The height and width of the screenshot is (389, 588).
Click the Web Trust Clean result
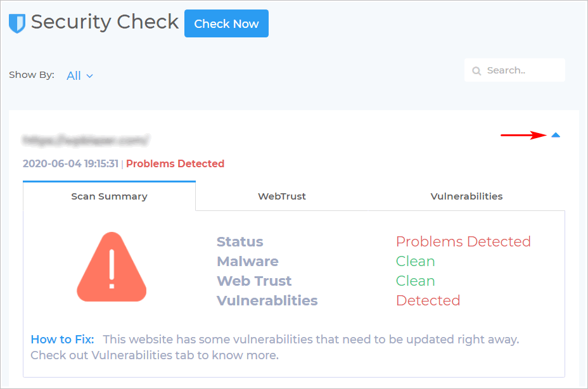tap(415, 281)
